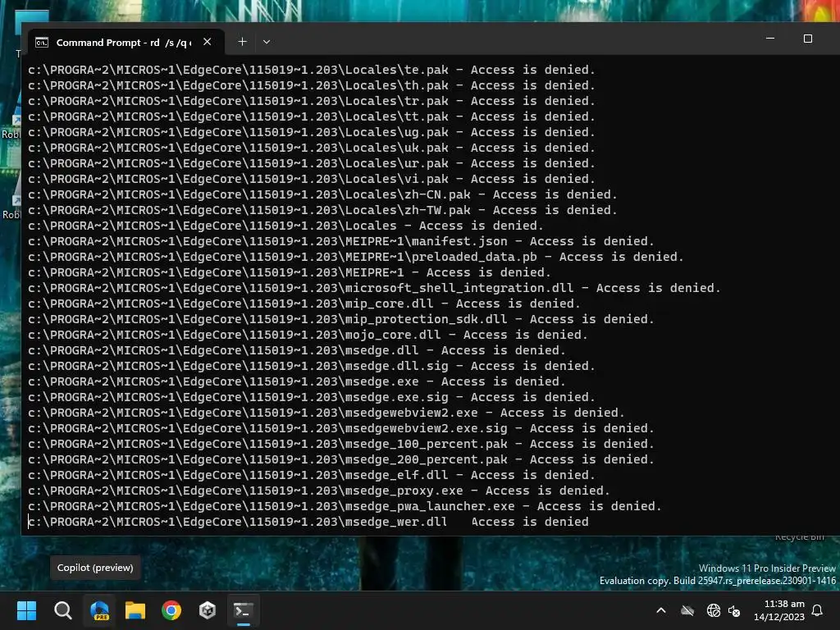
Task: Click the msedge_200_percent.pak line
Action: pos(341,459)
